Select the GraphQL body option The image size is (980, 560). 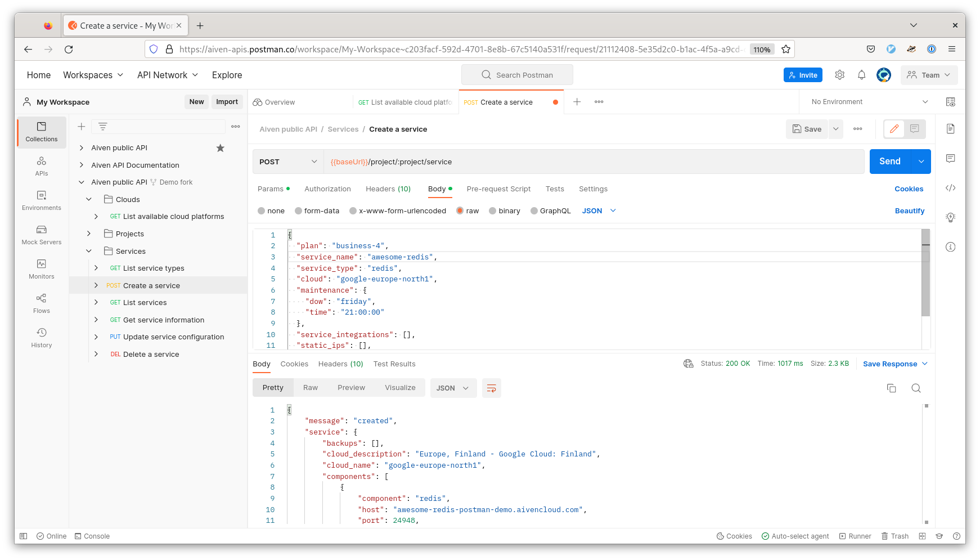[x=534, y=211]
